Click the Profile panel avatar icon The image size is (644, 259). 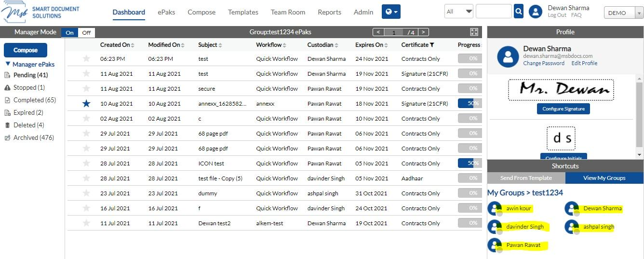coord(508,56)
